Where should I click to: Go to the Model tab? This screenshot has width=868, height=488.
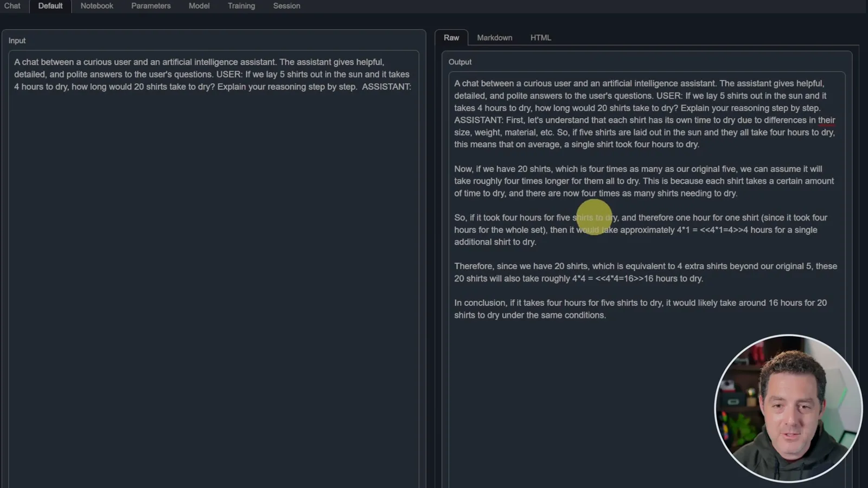coord(199,6)
